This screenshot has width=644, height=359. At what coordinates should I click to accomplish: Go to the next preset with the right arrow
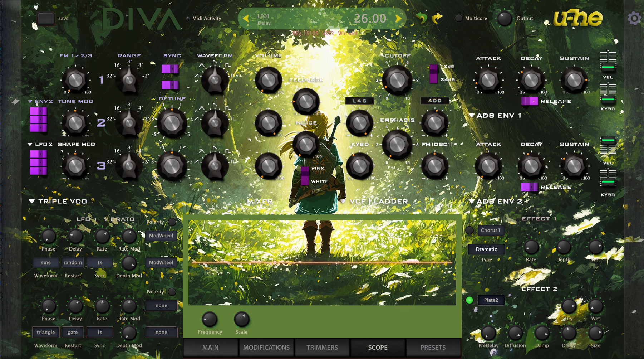pos(398,19)
